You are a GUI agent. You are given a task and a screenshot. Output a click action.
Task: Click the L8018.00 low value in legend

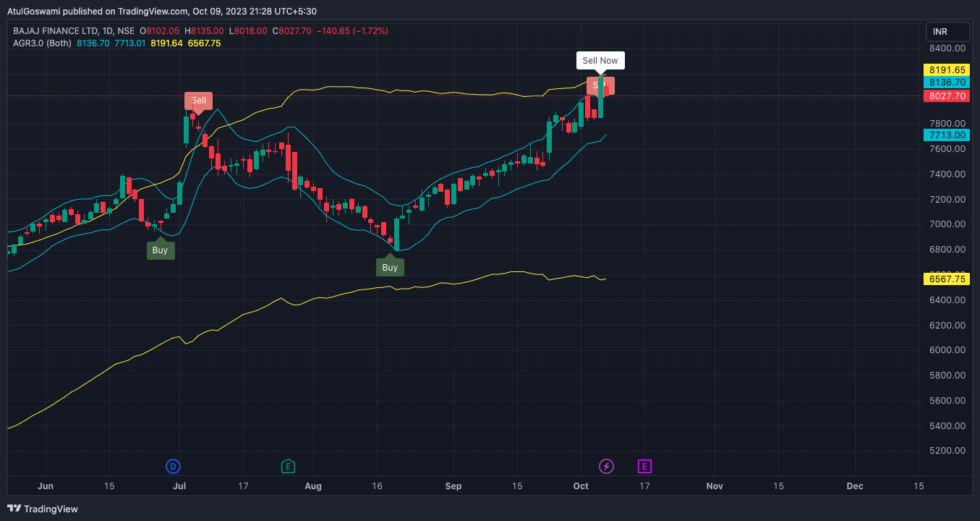[x=248, y=31]
